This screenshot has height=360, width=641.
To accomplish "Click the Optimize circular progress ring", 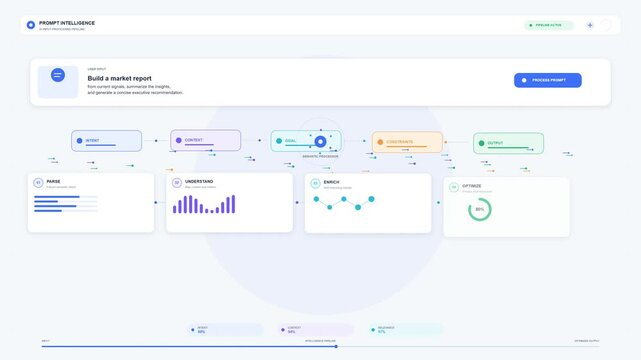I will click(480, 209).
